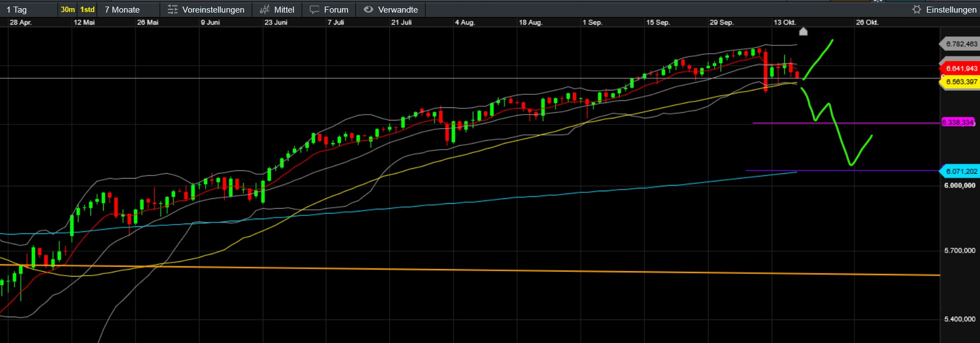Select the long orange horizontal trend line
980x343 pixels.
click(470, 270)
